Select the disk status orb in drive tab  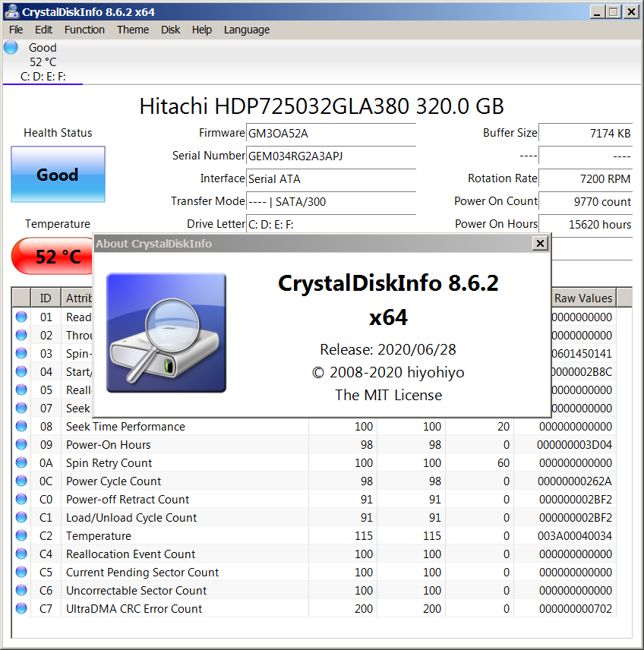tap(11, 47)
